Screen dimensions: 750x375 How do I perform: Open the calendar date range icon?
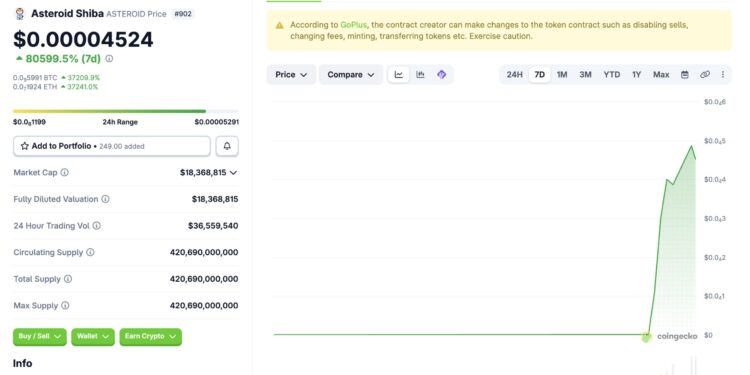click(x=684, y=75)
